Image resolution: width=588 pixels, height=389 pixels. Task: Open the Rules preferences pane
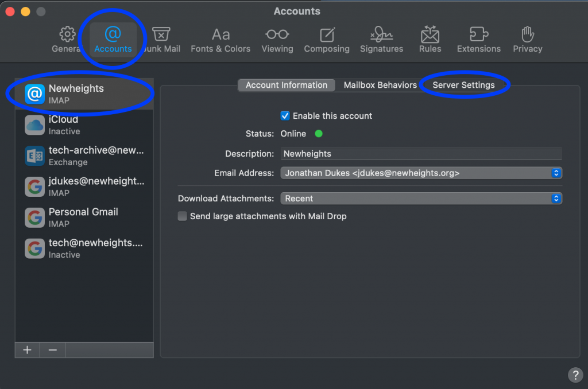click(x=430, y=40)
